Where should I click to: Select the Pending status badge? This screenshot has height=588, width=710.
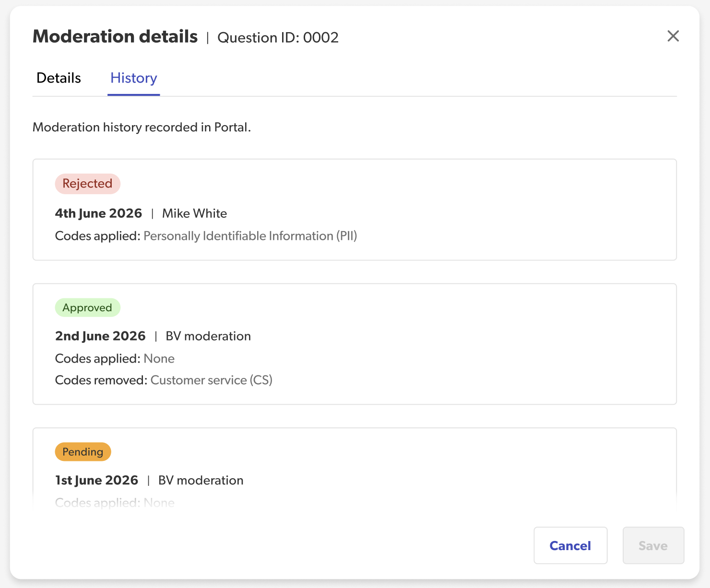[x=83, y=452]
